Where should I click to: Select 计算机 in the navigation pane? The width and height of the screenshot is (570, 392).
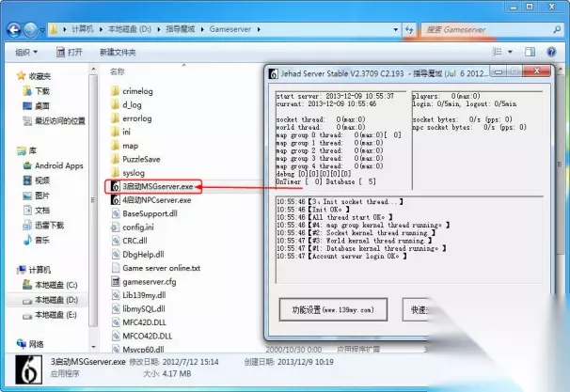tap(34, 270)
